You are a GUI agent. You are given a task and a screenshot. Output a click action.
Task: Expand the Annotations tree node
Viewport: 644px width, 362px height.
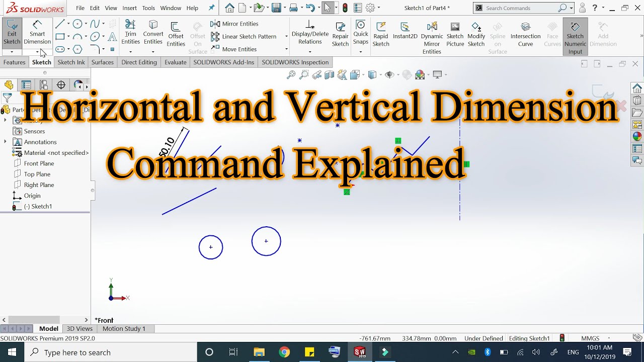(x=5, y=142)
